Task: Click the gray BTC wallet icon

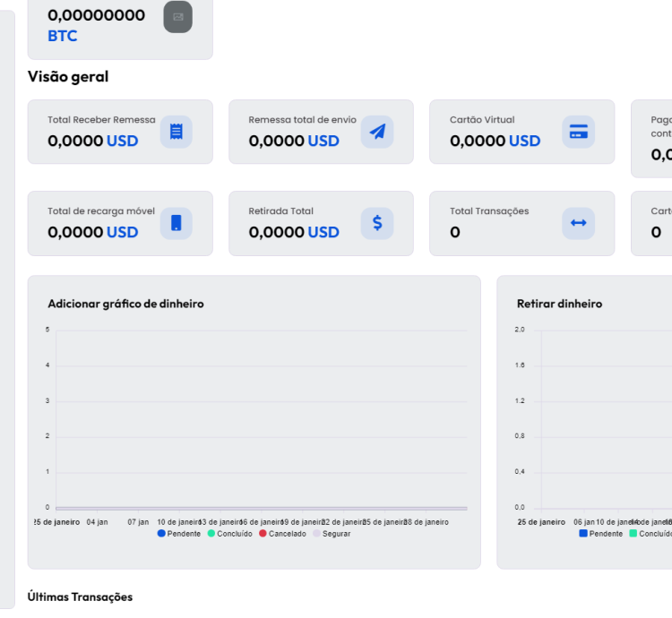Action: tap(177, 17)
